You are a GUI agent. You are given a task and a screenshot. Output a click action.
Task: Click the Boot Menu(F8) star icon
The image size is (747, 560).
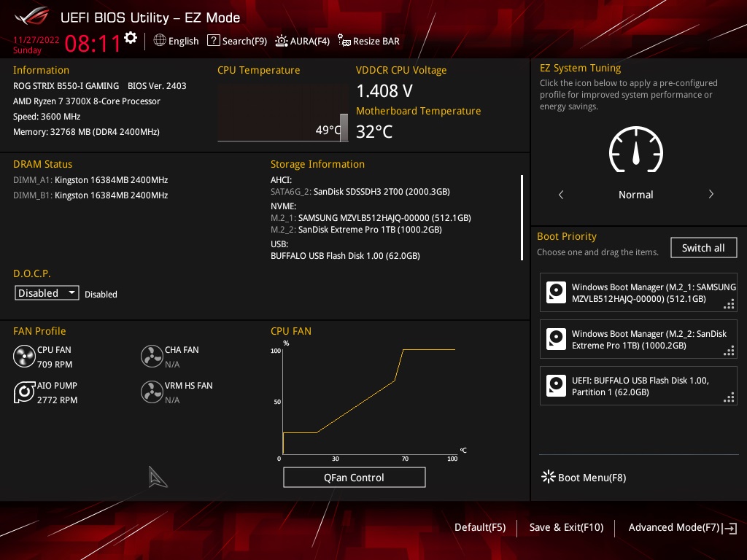549,477
